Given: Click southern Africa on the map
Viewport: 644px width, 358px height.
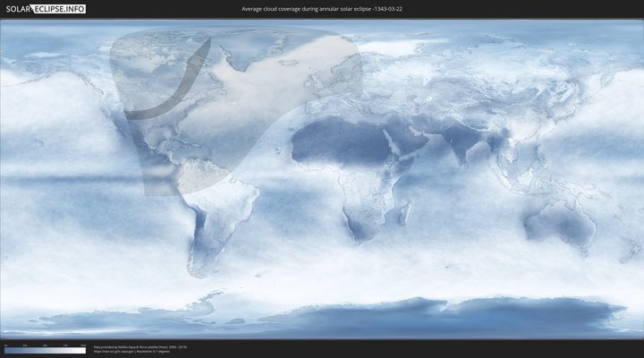Looking at the screenshot, I should [x=367, y=219].
